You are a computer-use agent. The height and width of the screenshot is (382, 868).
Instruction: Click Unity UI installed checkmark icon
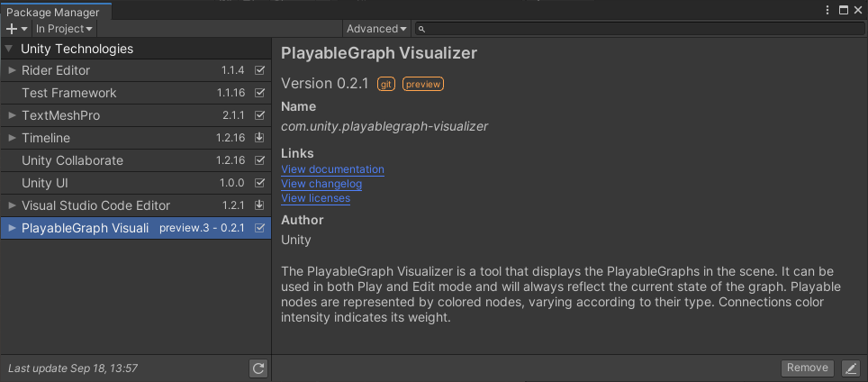coord(259,183)
